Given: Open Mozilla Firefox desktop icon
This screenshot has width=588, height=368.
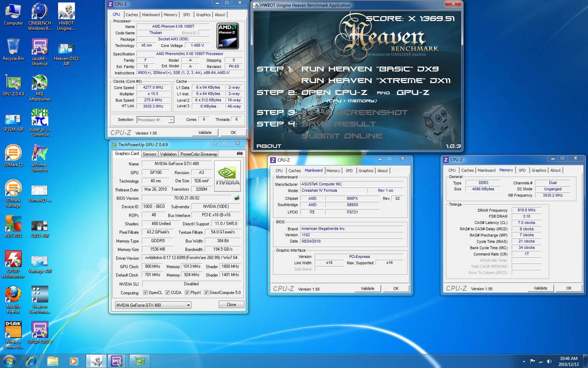Looking at the screenshot, I should point(13,300).
